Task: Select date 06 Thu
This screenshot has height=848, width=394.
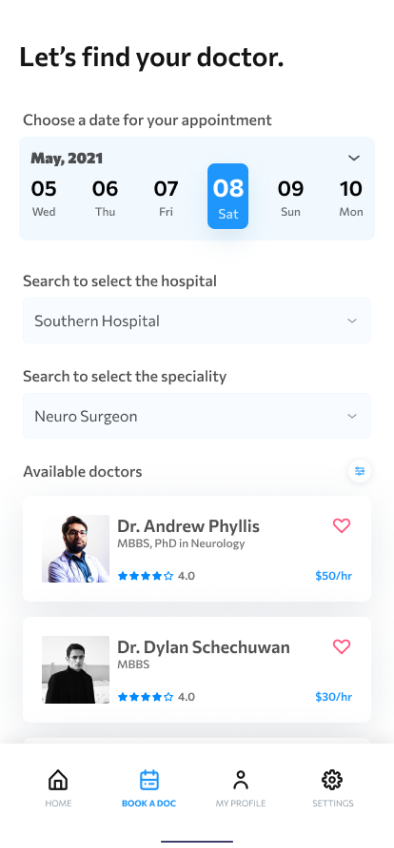Action: point(105,197)
